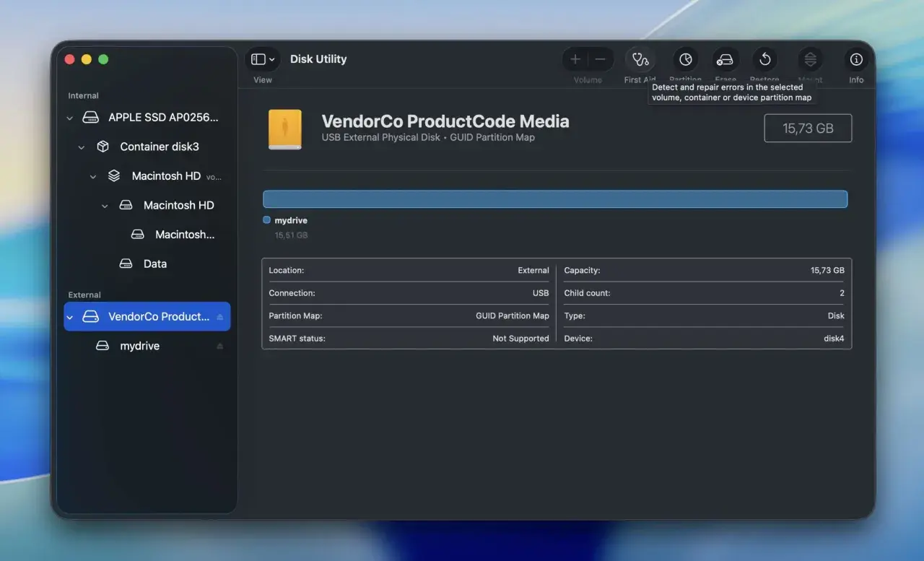
Task: Select Container disk3 in sidebar
Action: coord(147,147)
